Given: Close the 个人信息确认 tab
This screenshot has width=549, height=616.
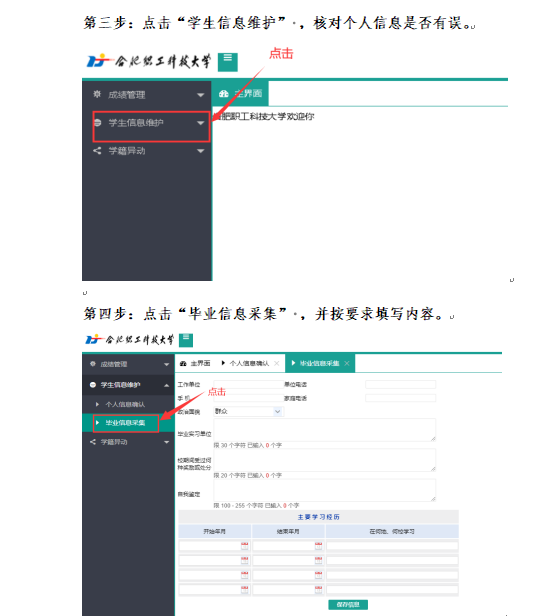Looking at the screenshot, I should (277, 363).
